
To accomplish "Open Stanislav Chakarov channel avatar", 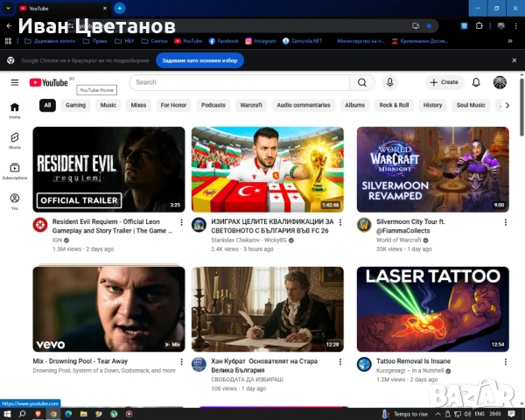I will (x=199, y=225).
